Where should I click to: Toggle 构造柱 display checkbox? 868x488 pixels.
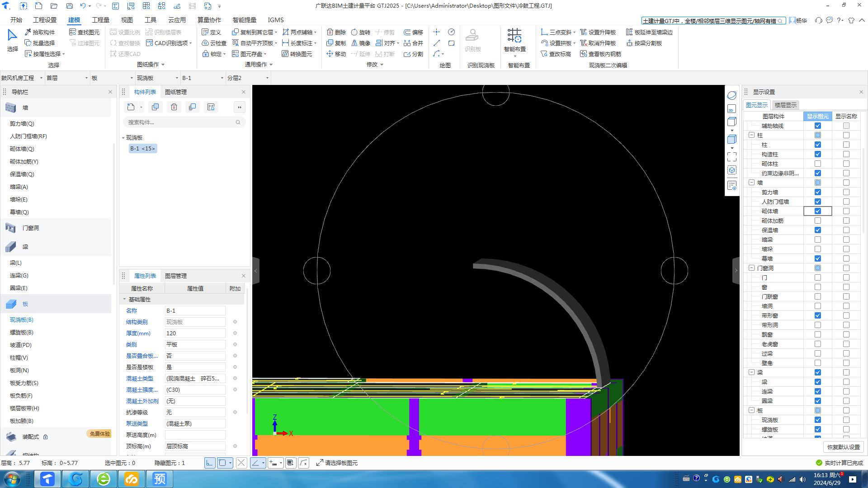[x=818, y=155]
